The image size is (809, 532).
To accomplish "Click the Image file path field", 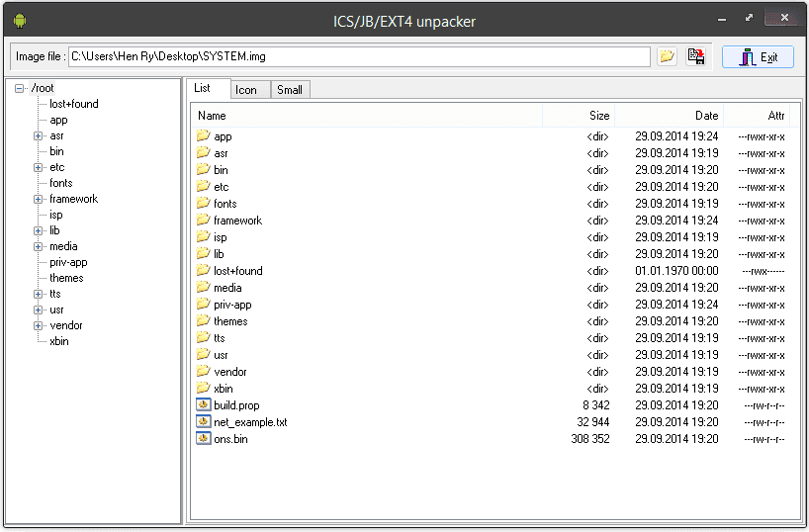I will tap(359, 56).
